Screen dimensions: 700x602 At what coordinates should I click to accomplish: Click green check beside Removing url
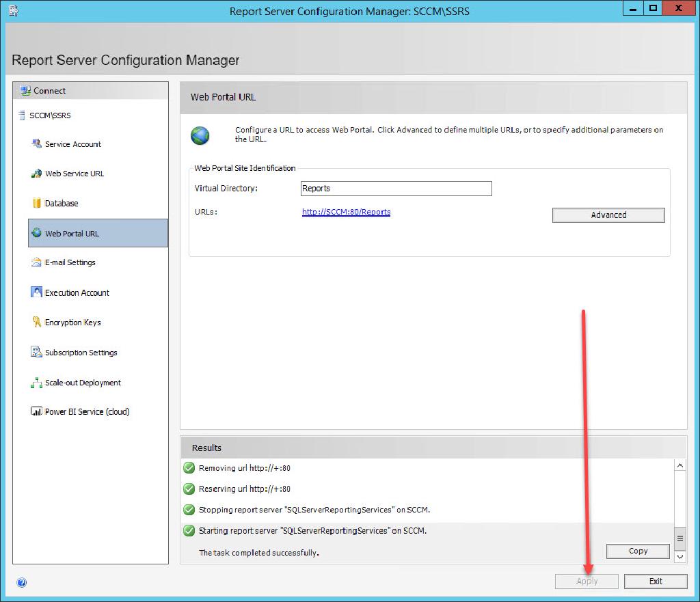point(189,467)
